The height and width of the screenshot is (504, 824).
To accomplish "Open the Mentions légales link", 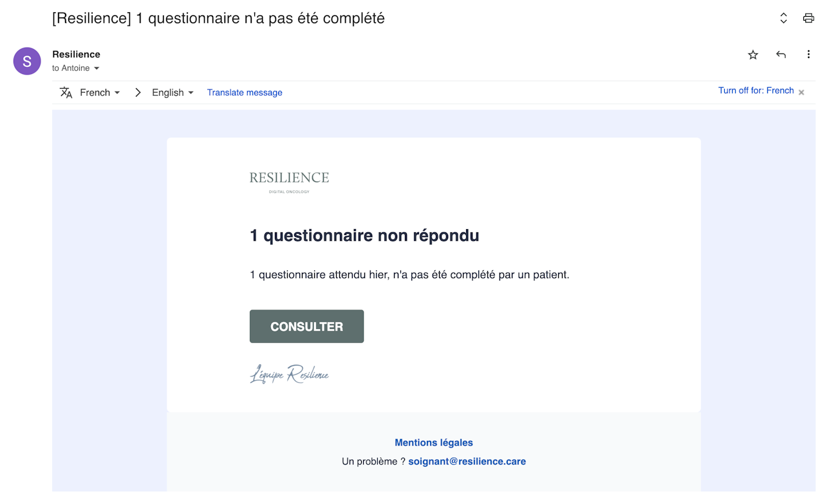I will tap(434, 443).
